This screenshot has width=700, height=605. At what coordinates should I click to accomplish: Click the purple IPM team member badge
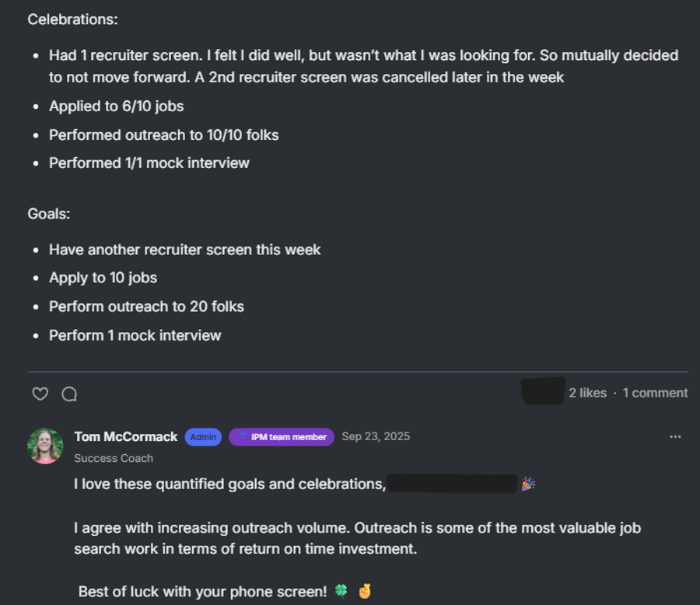281,436
